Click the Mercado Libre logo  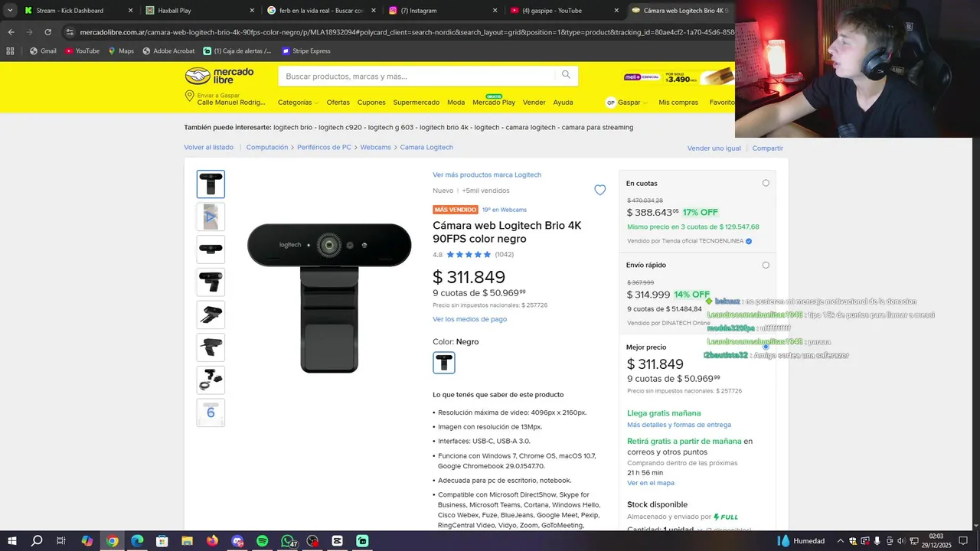pyautogui.click(x=219, y=76)
